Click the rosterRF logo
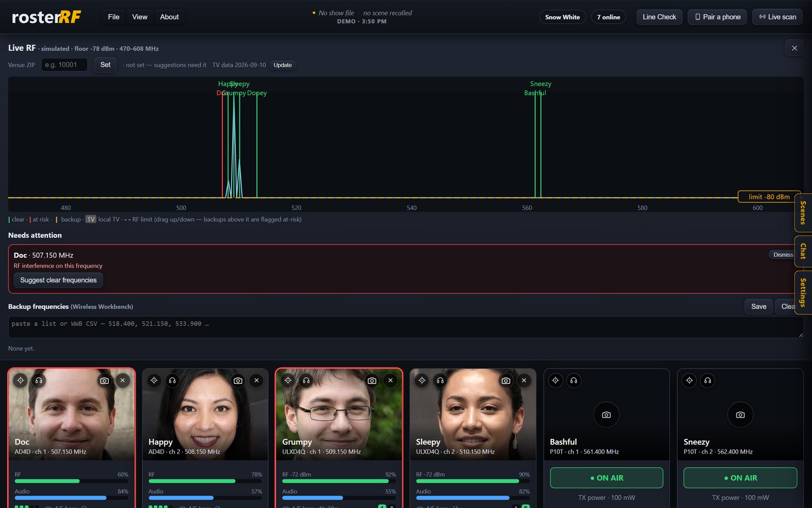The height and width of the screenshot is (508, 812). pos(46,17)
